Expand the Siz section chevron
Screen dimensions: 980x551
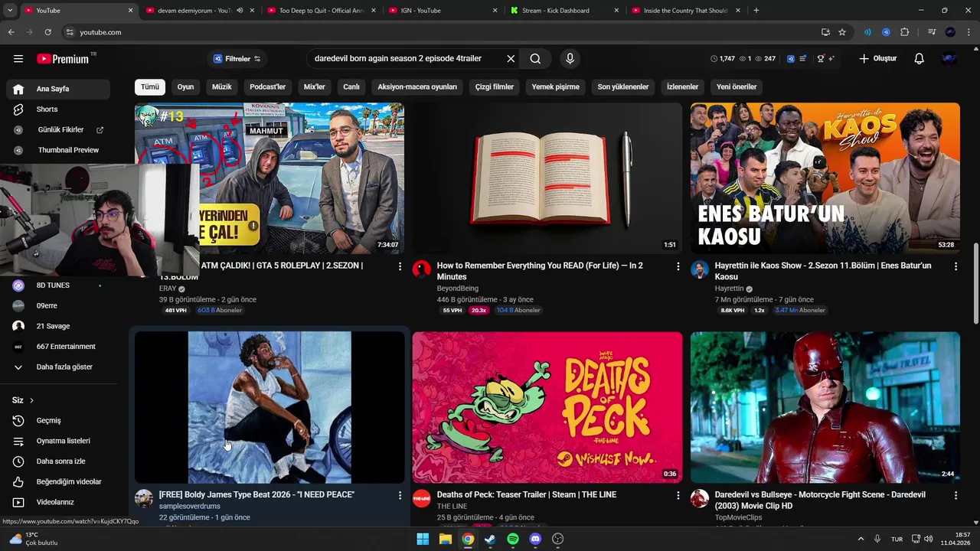tap(31, 400)
